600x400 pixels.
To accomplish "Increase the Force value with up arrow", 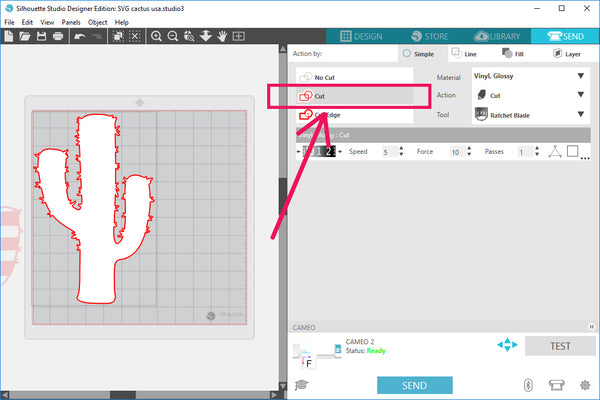I will (x=469, y=148).
